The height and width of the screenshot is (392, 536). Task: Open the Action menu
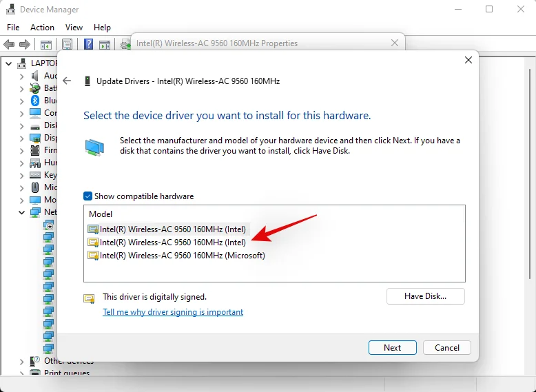click(42, 28)
